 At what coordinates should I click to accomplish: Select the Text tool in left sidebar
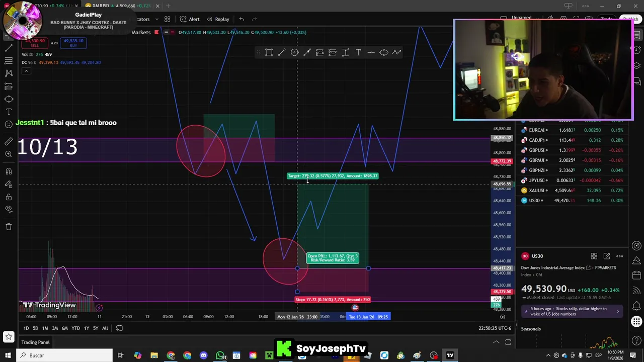pos(9,112)
